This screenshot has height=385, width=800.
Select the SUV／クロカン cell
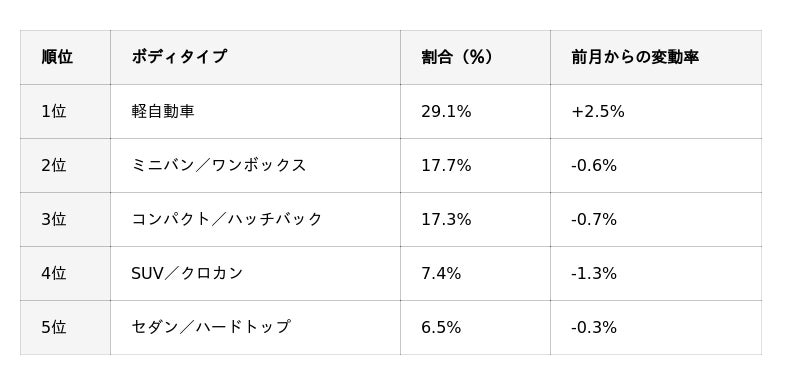pyautogui.click(x=255, y=273)
